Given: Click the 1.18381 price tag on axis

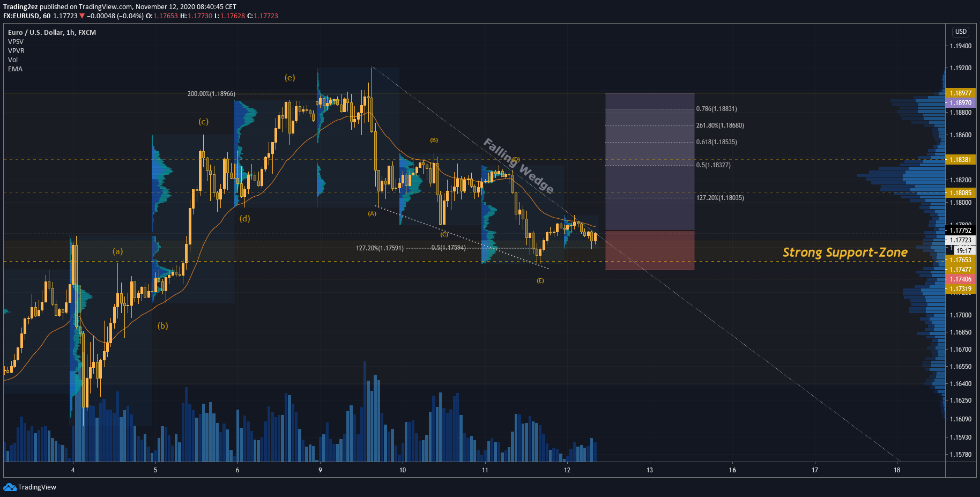Looking at the screenshot, I should (960, 160).
